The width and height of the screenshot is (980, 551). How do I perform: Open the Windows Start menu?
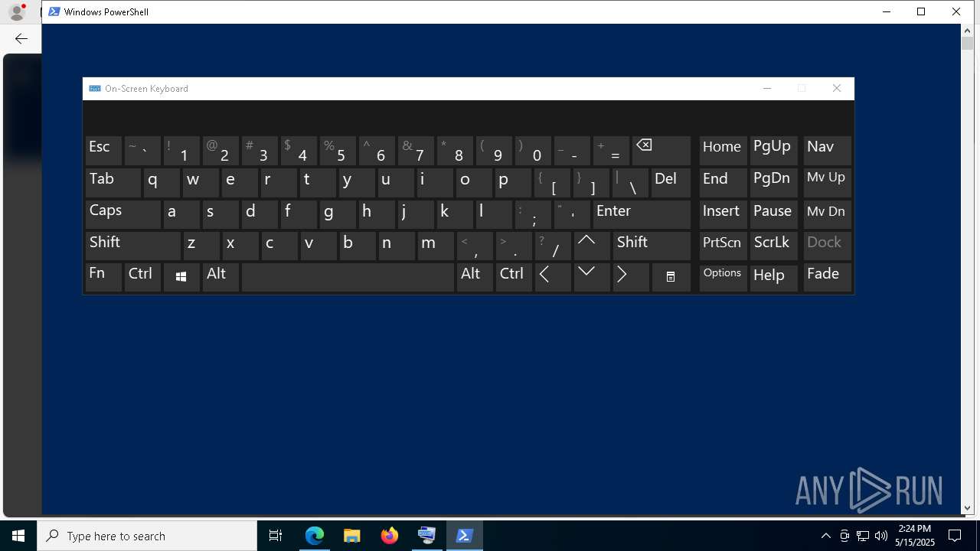18,536
